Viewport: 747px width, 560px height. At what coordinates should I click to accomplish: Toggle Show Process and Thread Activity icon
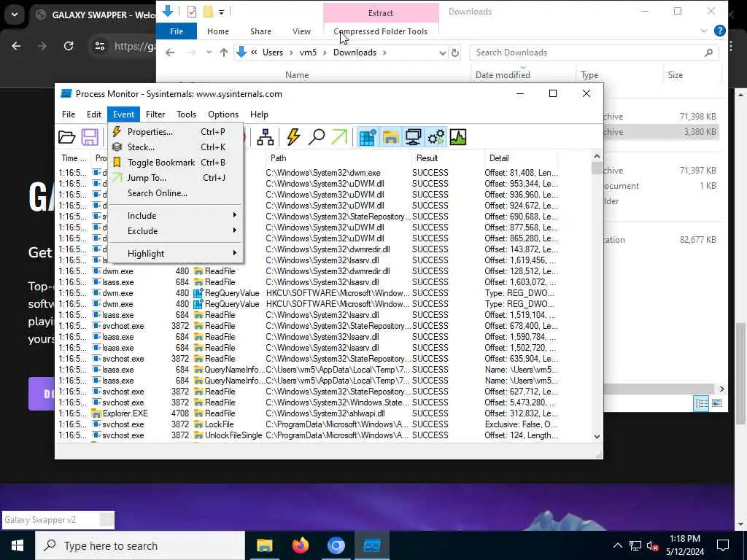tap(436, 137)
